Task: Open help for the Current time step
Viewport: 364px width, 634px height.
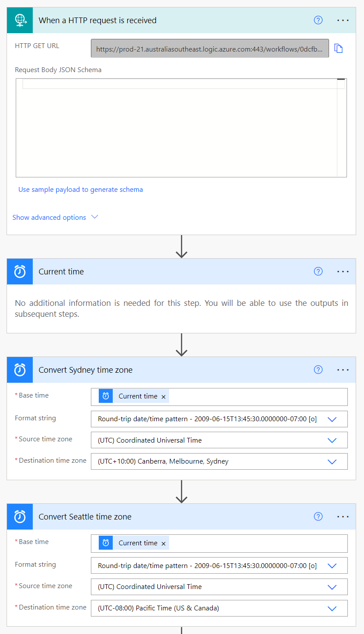Action: click(318, 271)
